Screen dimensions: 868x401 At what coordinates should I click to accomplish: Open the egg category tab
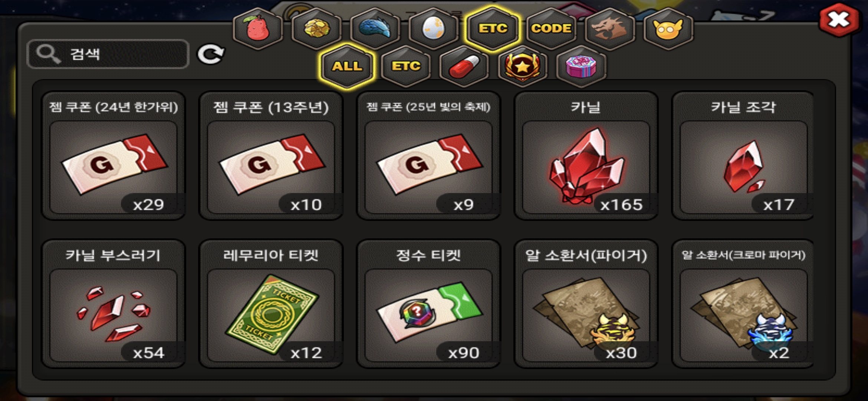434,29
